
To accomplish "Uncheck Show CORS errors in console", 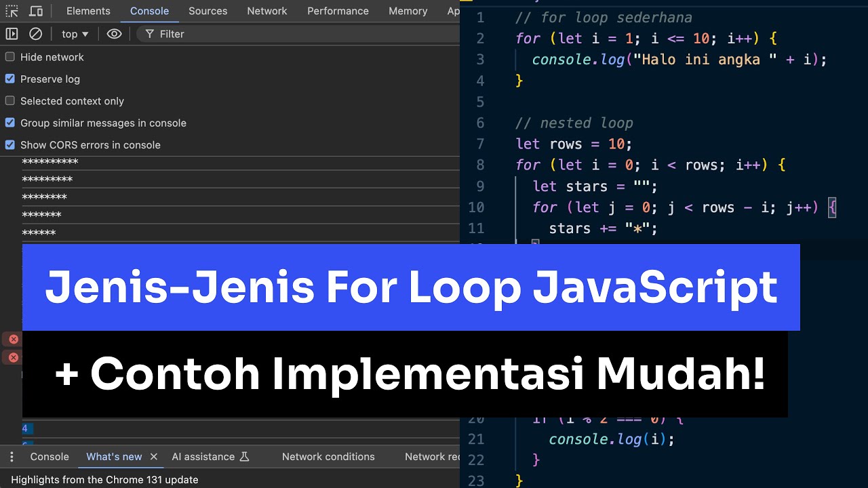I will click(10, 144).
